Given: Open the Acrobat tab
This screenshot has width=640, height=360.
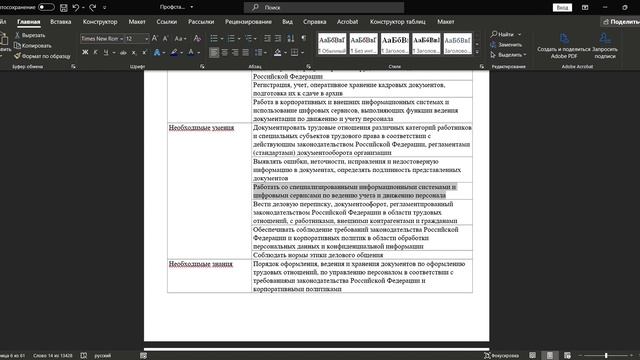Looking at the screenshot, I should tap(347, 22).
